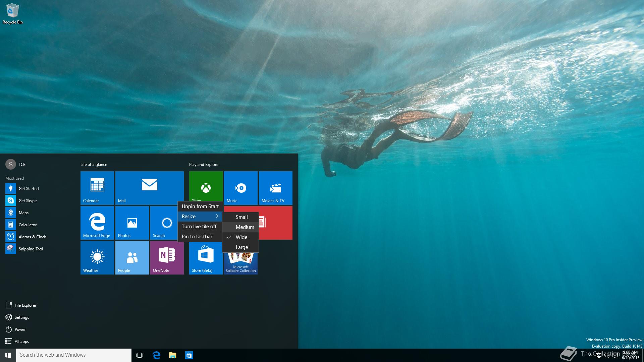Choose Medium tile size
The image size is (644, 362).
(x=240, y=227)
